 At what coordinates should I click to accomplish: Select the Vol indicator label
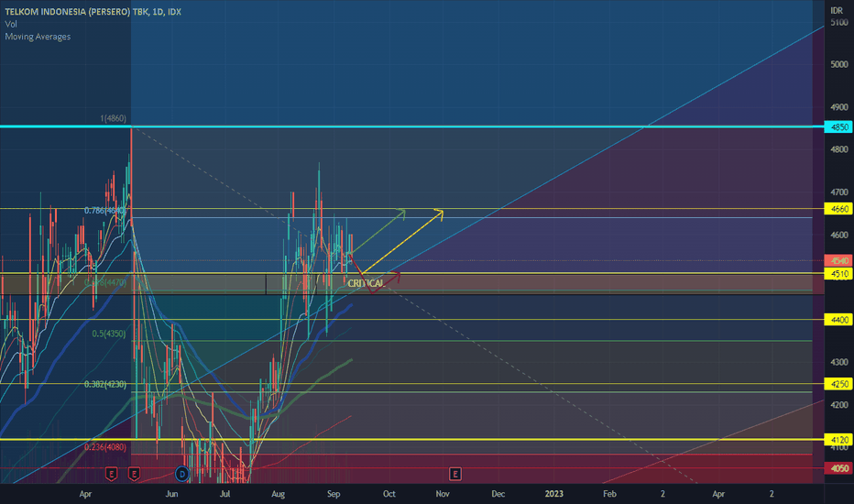coord(11,25)
